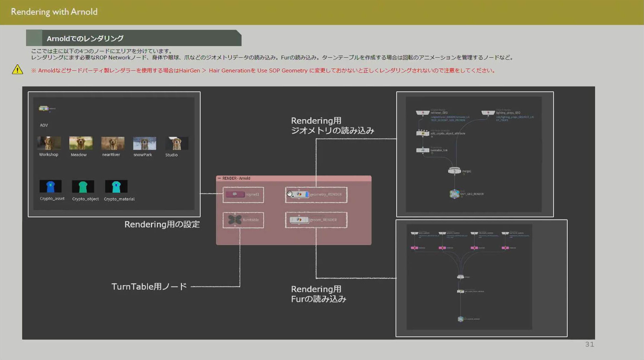Image resolution: width=644 pixels, height=360 pixels.
Task: Click the Crypto_material AOV thumbnail
Action: pos(116,186)
